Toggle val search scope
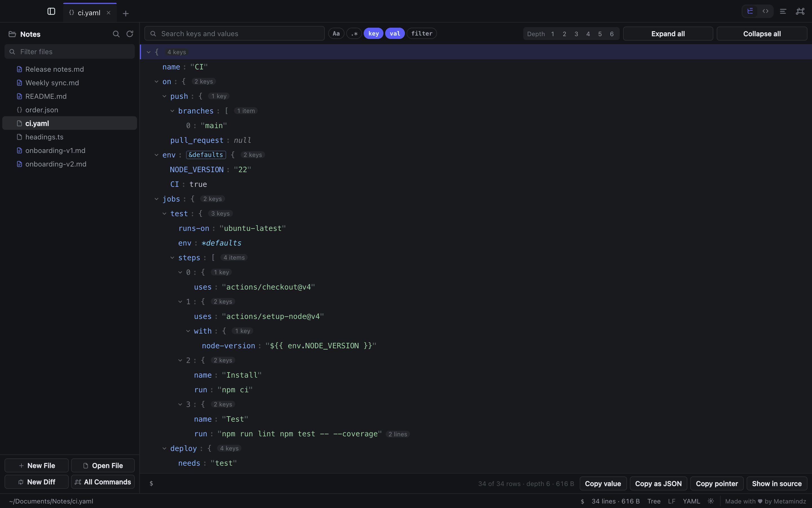Viewport: 812px width, 508px height. tap(395, 34)
